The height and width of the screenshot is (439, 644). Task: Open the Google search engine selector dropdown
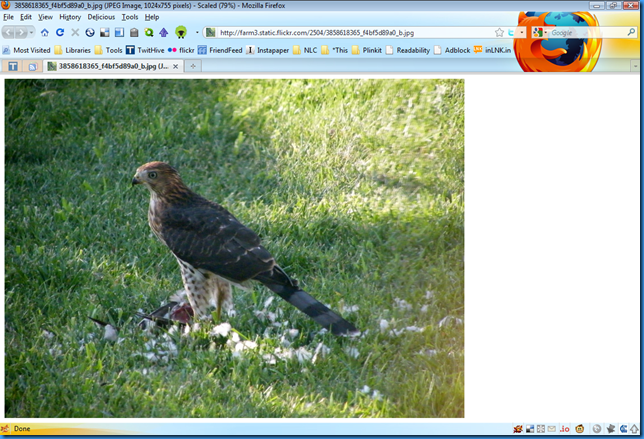click(540, 32)
